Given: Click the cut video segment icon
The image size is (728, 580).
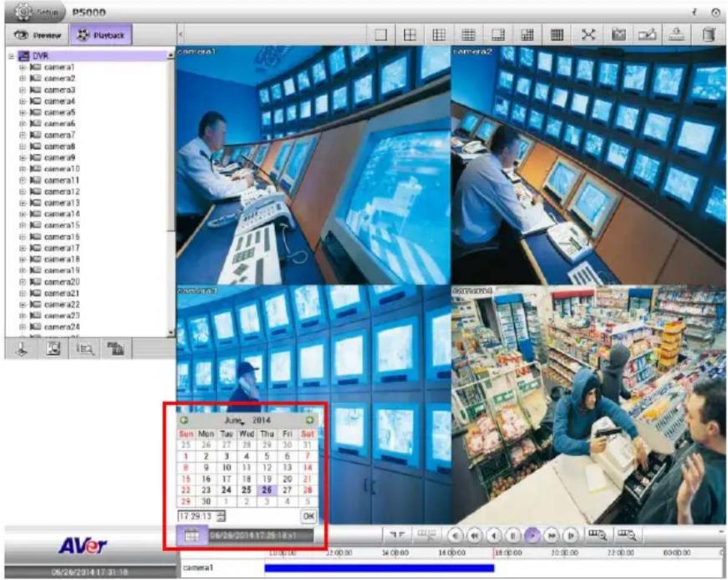Looking at the screenshot, I should [x=426, y=536].
